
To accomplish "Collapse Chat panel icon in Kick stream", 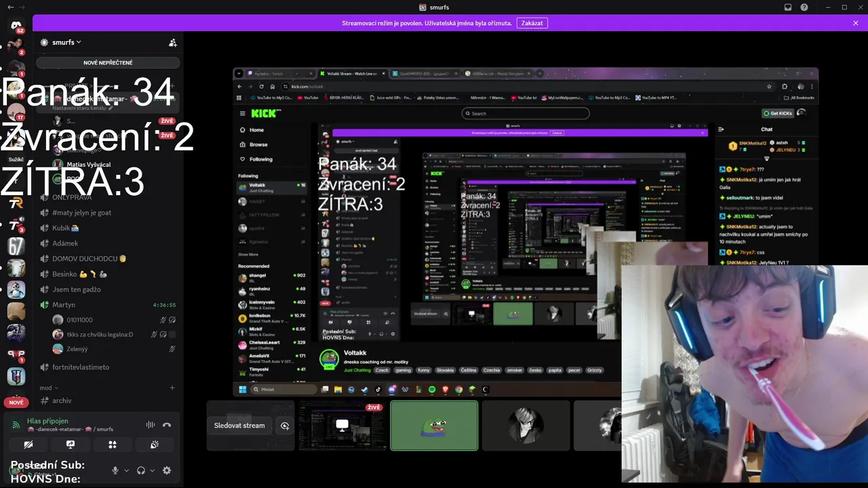I will pos(721,129).
